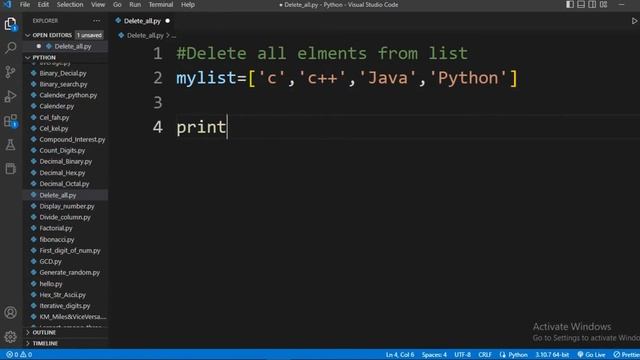
Task: Select Delete_all.py under Open Editors
Action: pyautogui.click(x=73, y=47)
